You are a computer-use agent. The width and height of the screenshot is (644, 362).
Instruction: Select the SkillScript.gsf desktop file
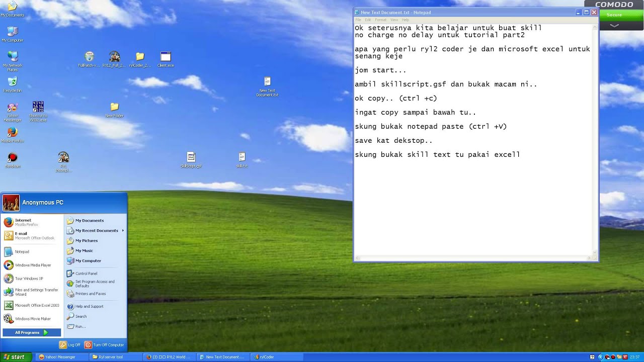(x=191, y=160)
